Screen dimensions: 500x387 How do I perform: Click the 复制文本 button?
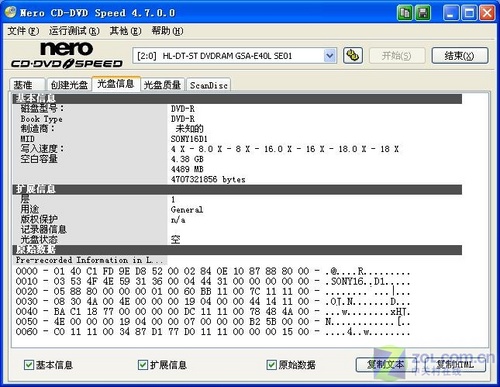[x=386, y=365]
